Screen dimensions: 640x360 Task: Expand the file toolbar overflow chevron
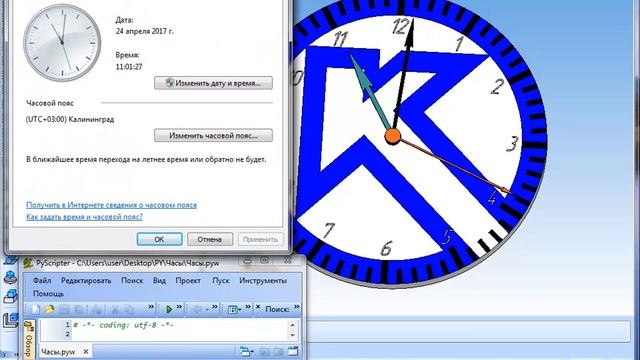(x=151, y=307)
